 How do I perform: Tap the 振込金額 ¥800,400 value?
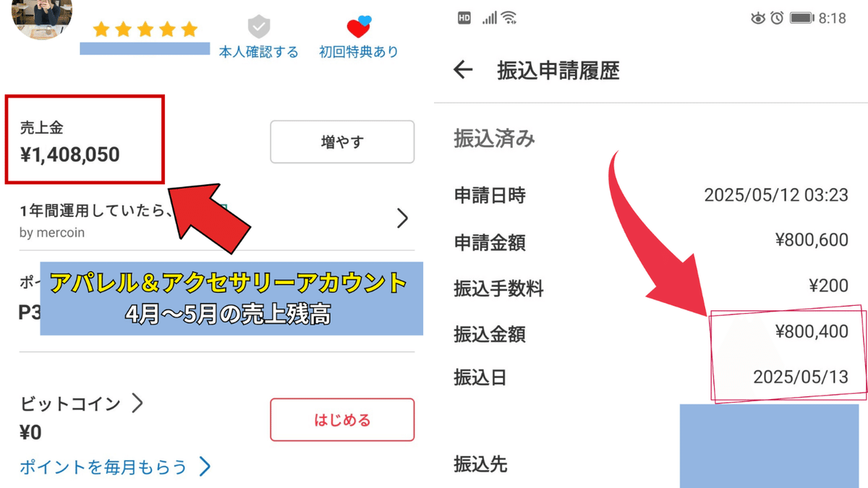click(x=812, y=332)
